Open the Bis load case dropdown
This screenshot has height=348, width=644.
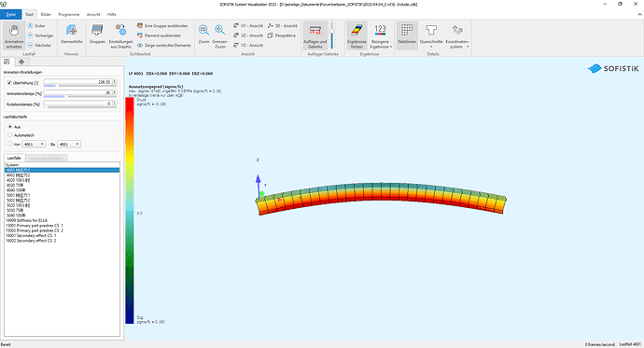pos(69,144)
